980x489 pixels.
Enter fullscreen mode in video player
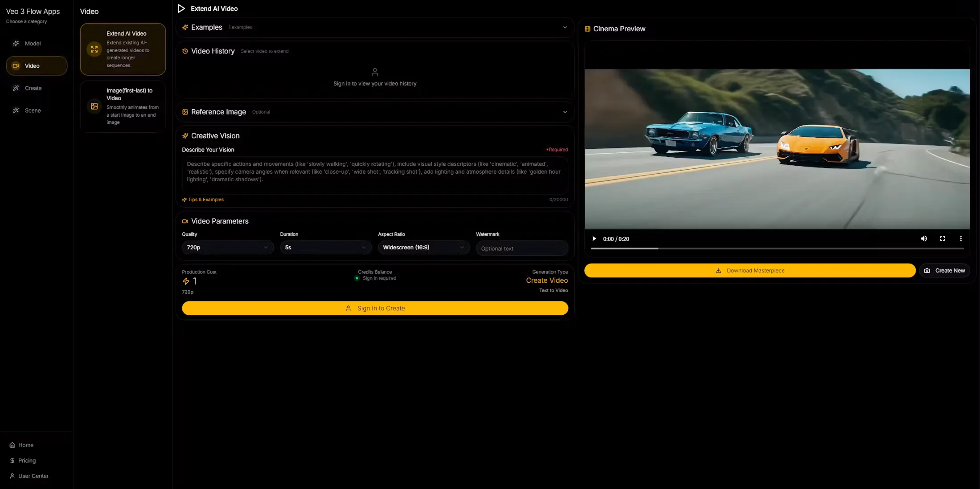(942, 239)
